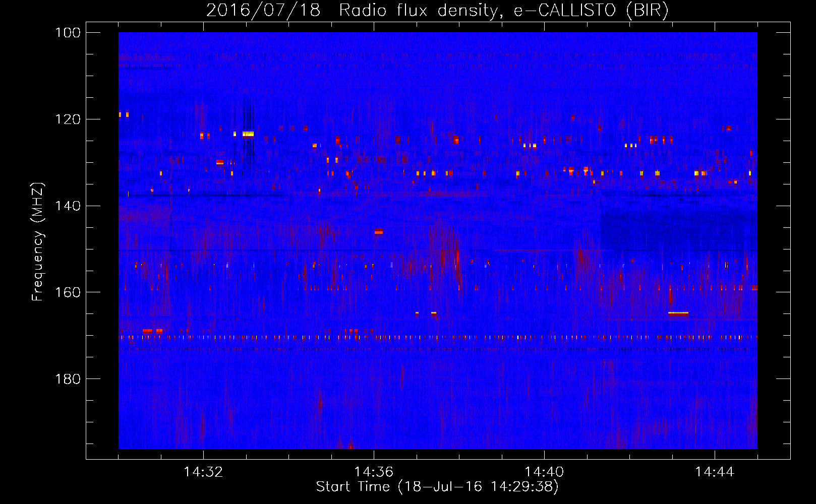816x504 pixels.
Task: Click the red burst near 146 MHz at 14:36
Action: pyautogui.click(x=379, y=232)
